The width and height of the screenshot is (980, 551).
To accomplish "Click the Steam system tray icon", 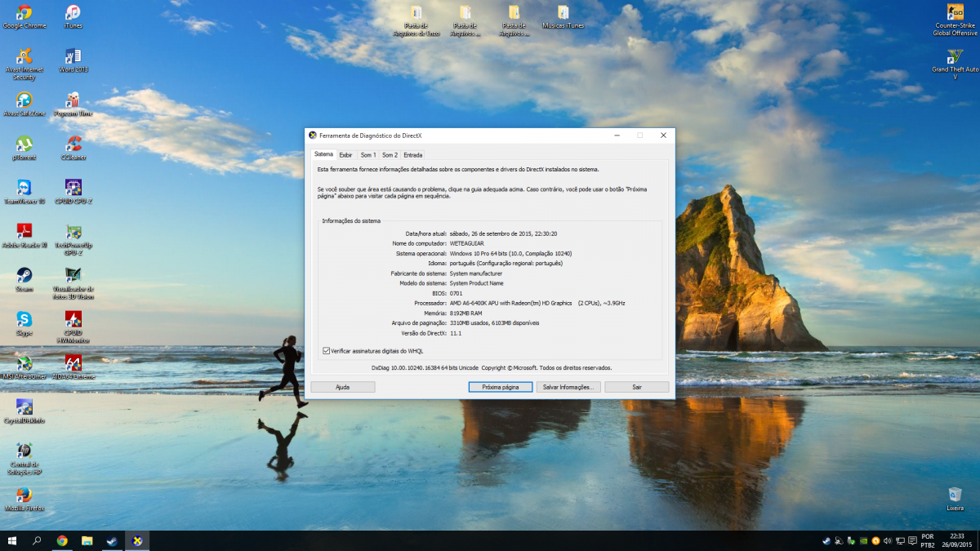I will (826, 540).
